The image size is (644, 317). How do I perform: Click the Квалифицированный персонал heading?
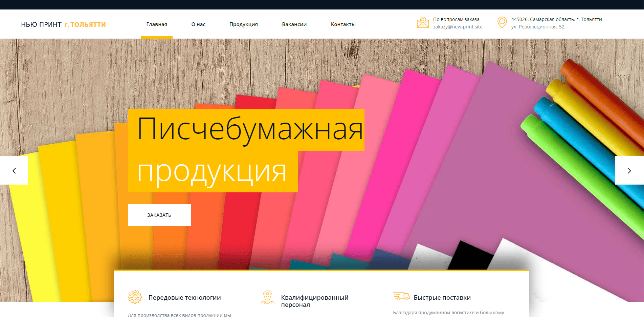pos(314,301)
